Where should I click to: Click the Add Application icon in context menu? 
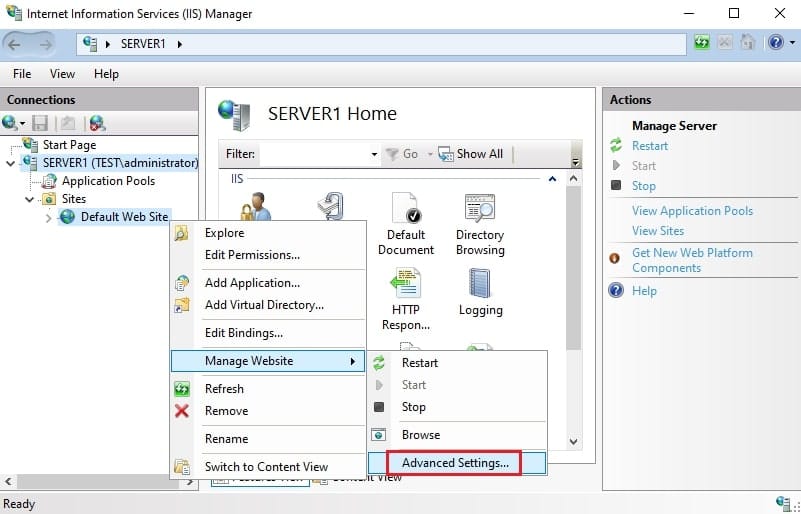tap(182, 283)
